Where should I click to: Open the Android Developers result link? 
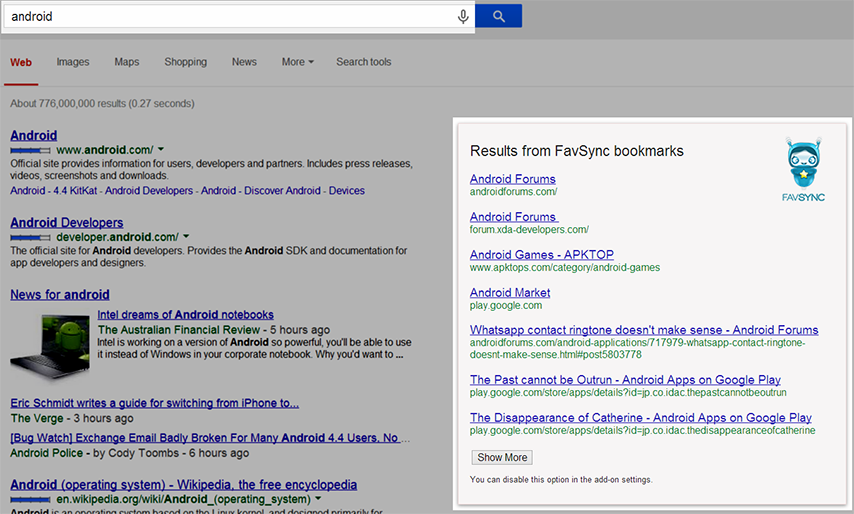(66, 223)
